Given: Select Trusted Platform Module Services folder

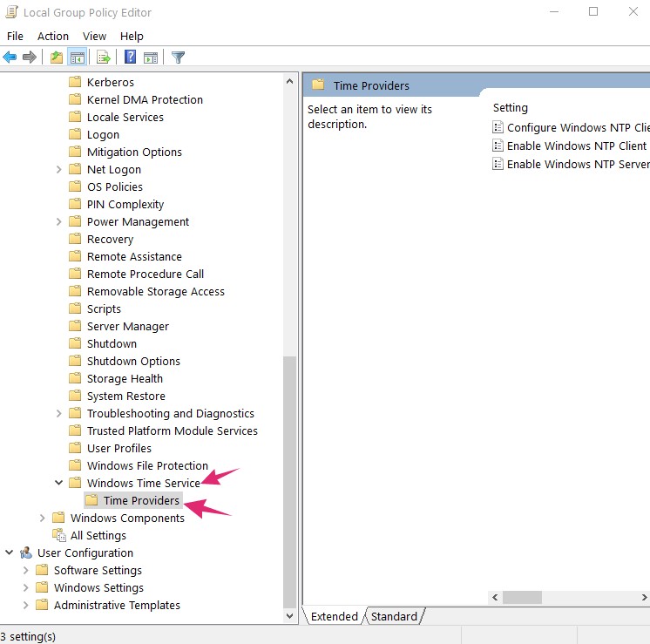Looking at the screenshot, I should [172, 430].
